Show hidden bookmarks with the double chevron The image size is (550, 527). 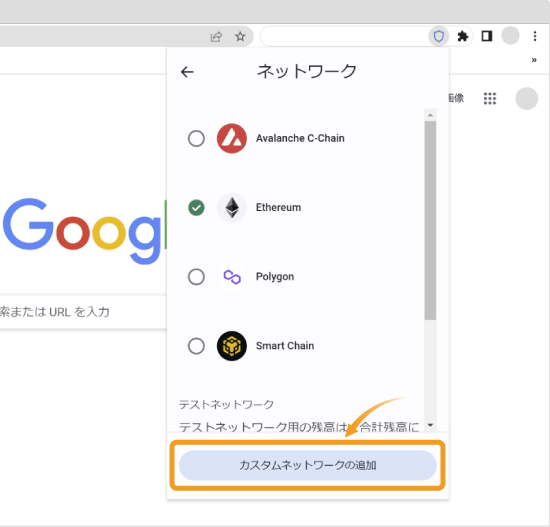[534, 60]
